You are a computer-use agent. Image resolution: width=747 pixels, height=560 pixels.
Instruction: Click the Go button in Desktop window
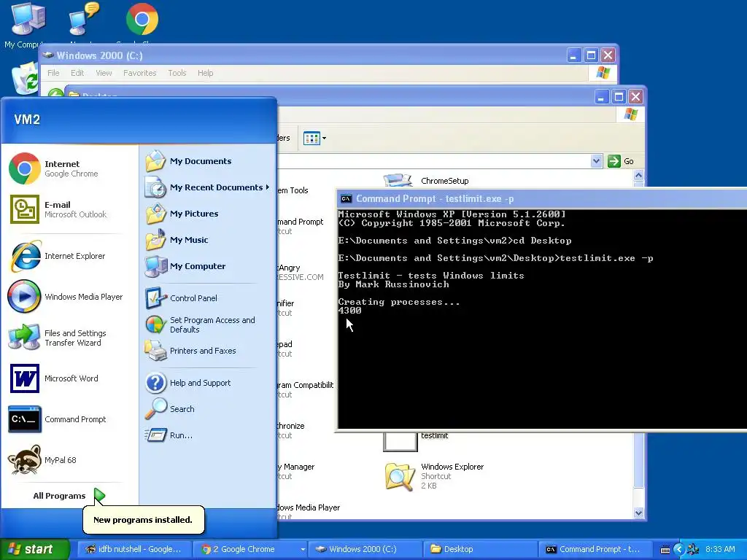[x=622, y=161]
